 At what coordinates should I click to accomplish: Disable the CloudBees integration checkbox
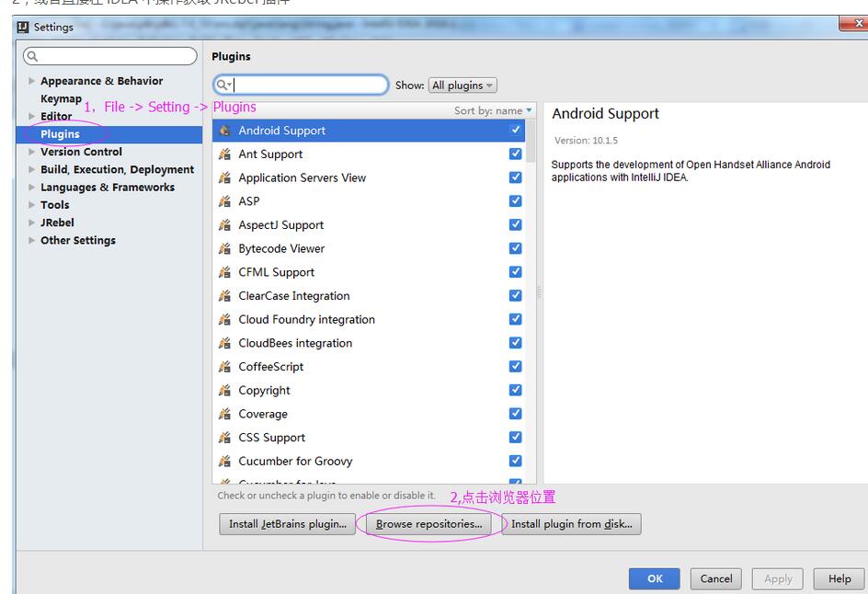pos(515,343)
